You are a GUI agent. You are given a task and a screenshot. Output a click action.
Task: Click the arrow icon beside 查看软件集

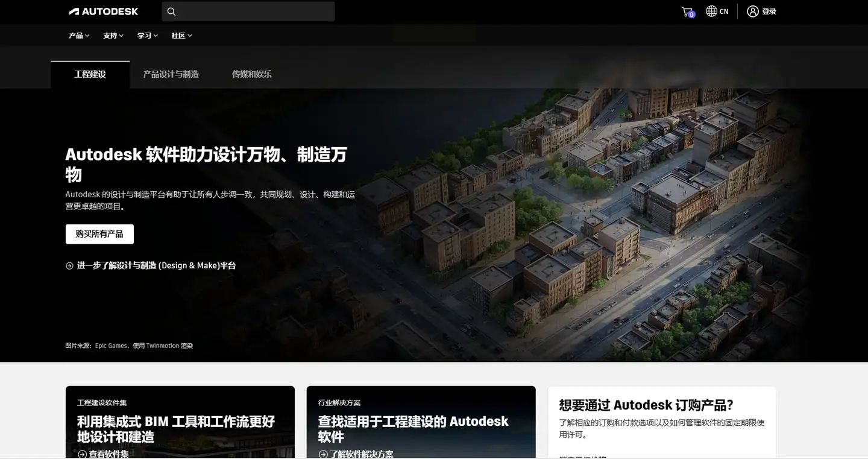point(82,454)
